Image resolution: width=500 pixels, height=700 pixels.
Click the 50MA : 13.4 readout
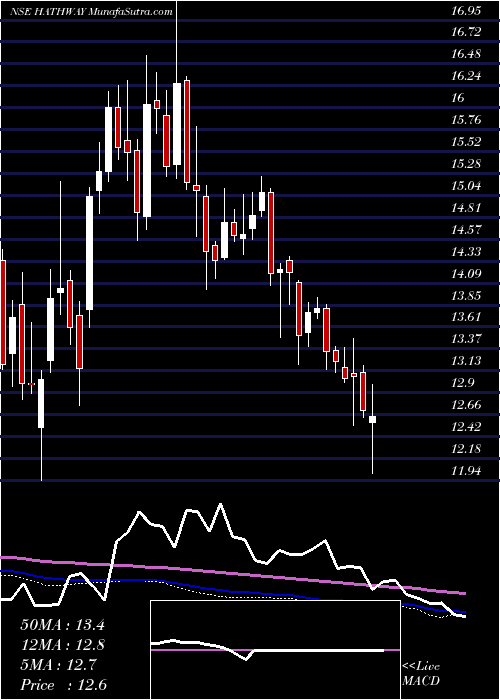point(62,625)
